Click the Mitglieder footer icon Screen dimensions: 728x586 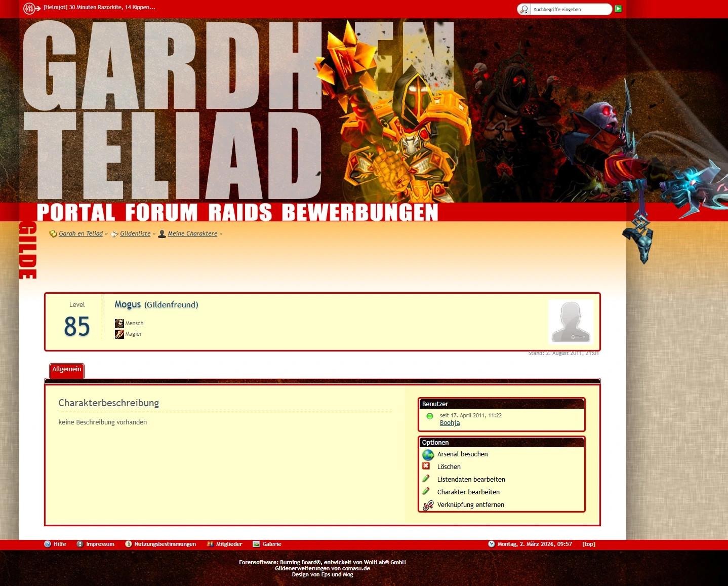point(210,544)
